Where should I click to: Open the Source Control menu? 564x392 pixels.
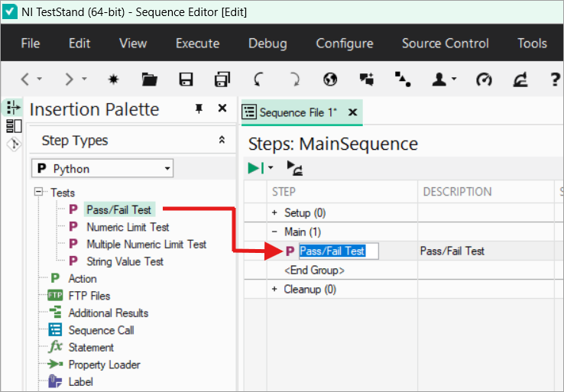446,44
